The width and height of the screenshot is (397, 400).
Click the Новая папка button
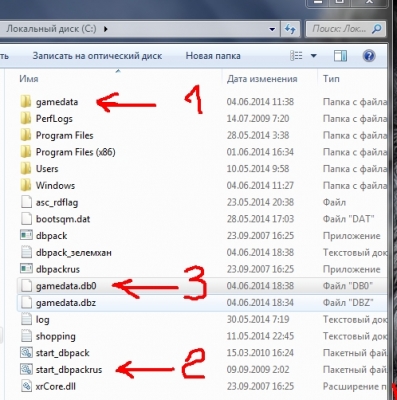click(213, 56)
